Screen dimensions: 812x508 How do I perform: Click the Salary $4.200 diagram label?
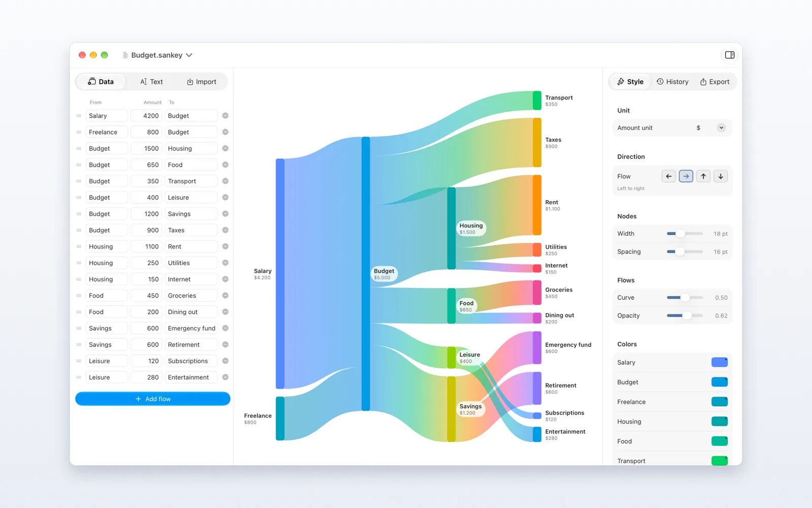click(262, 274)
